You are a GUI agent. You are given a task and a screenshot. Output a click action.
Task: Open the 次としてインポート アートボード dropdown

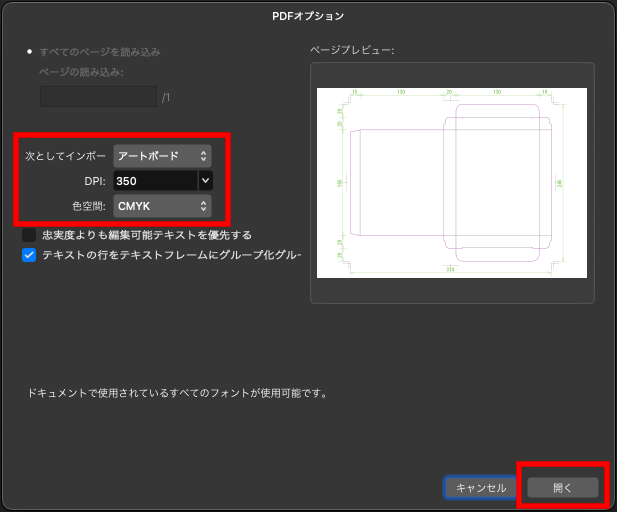click(163, 156)
